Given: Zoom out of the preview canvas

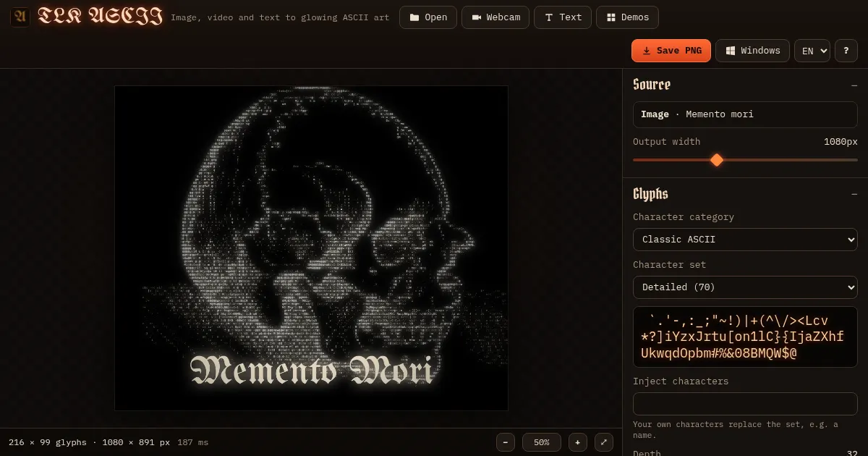Looking at the screenshot, I should point(506,442).
